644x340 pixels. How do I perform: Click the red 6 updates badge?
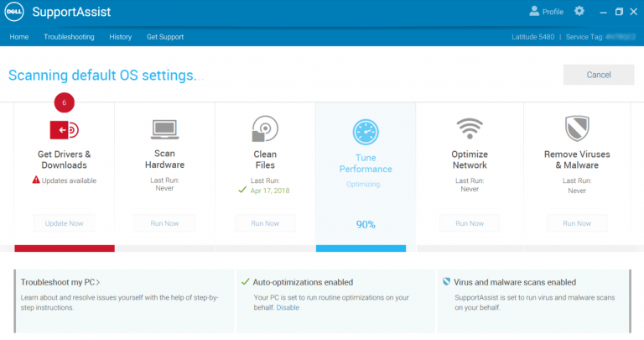pos(64,102)
